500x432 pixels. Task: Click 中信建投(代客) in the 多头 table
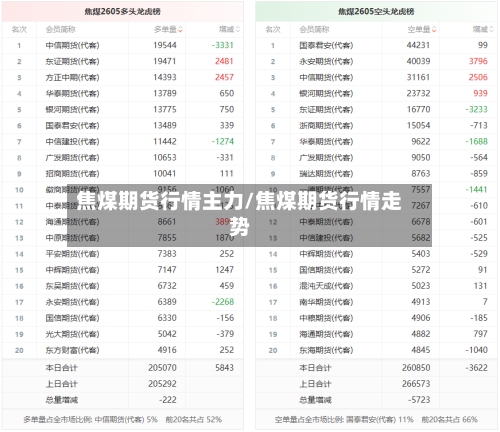click(72, 142)
